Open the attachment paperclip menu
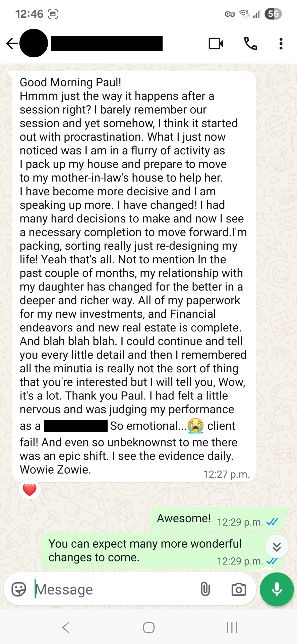 205,589
